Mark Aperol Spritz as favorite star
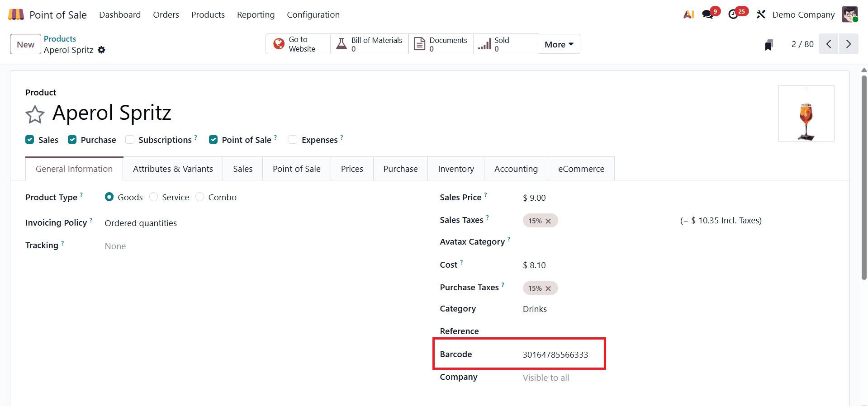 coord(35,114)
